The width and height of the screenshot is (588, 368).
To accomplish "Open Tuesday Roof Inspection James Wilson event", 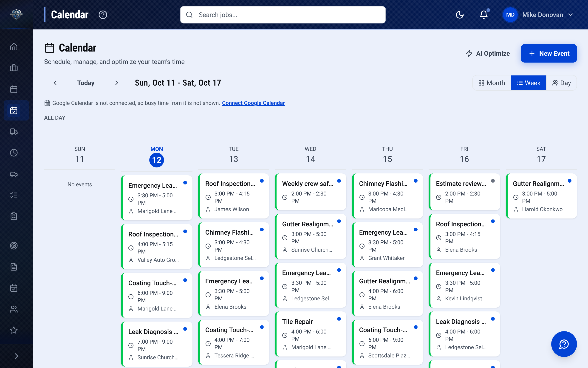I will point(234,196).
